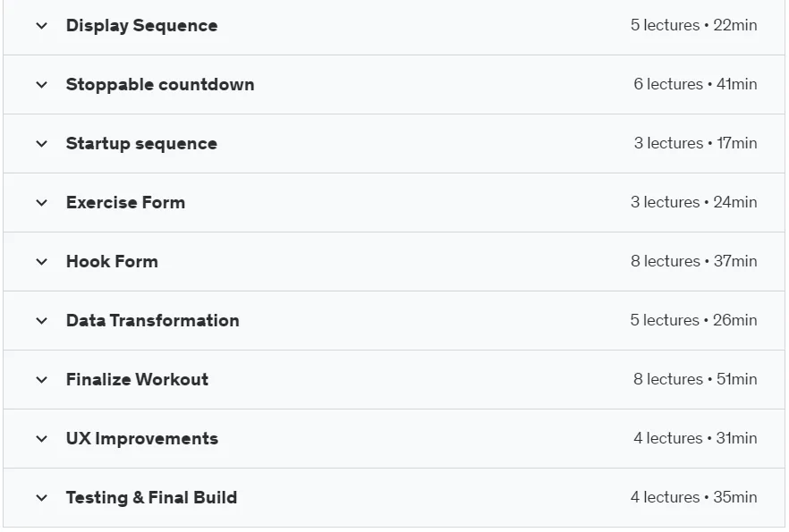Select the Finalize Workout section title

137,380
